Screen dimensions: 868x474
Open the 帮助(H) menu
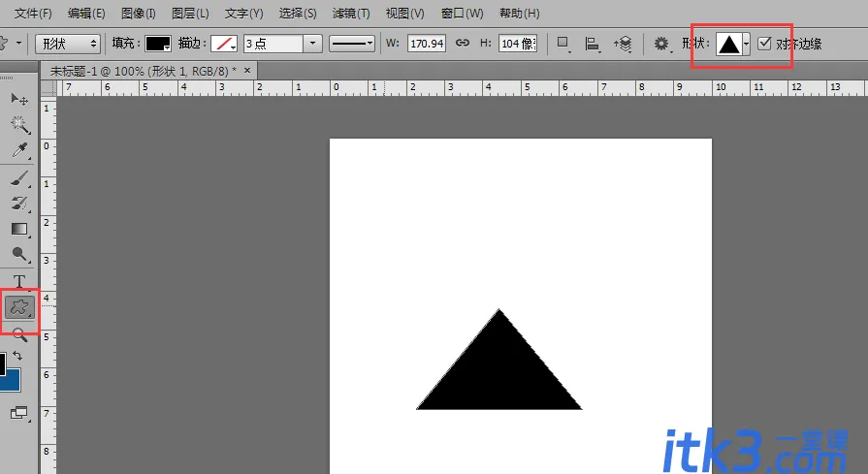[519, 14]
